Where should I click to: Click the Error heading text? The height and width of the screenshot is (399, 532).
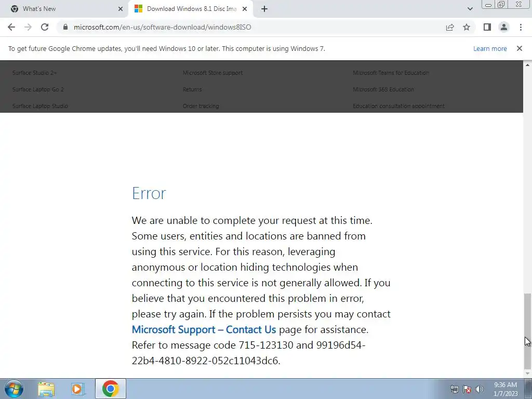pyautogui.click(x=149, y=193)
